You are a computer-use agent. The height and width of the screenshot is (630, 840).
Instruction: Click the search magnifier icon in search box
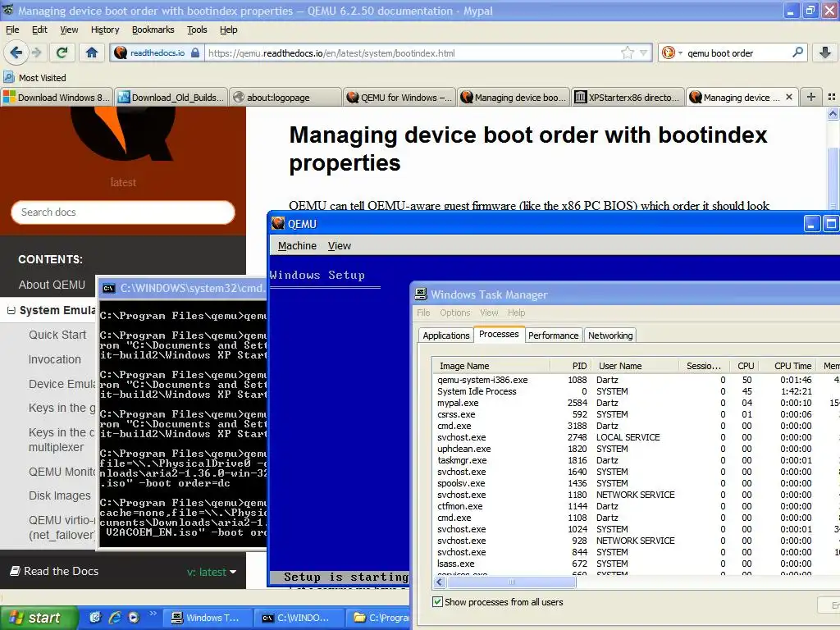pyautogui.click(x=797, y=52)
